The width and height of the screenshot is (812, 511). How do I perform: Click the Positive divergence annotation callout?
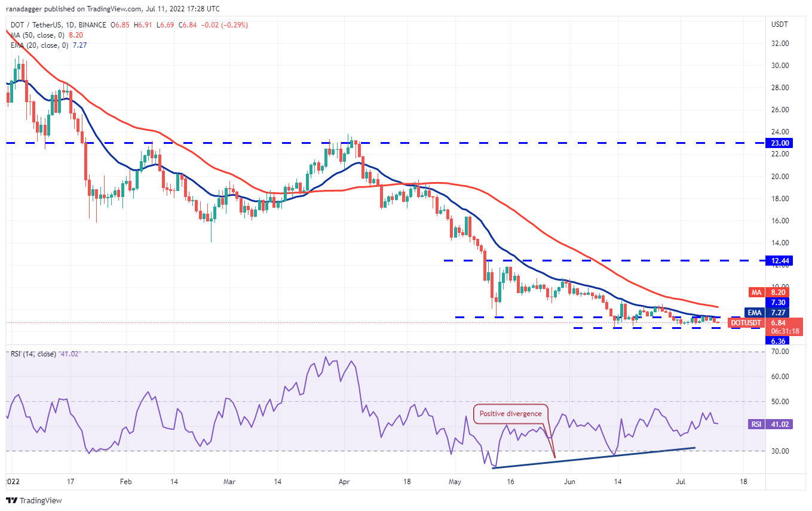(510, 413)
